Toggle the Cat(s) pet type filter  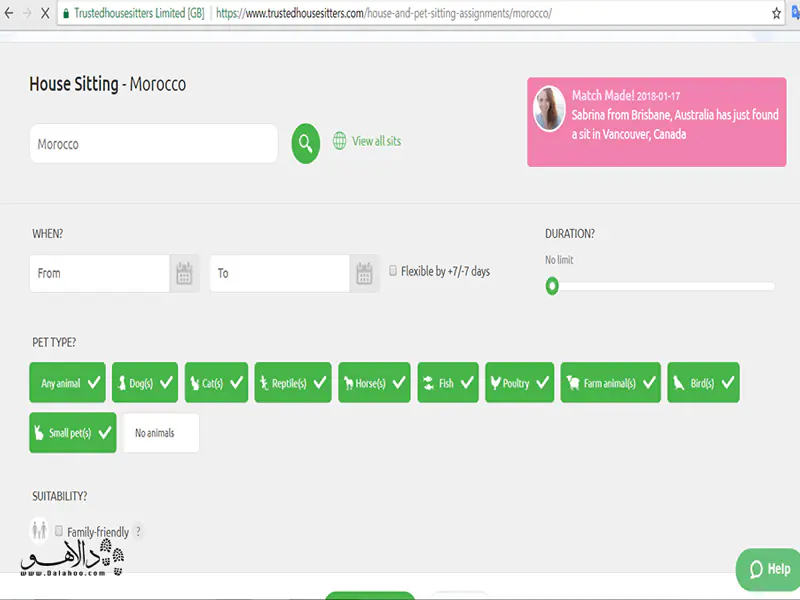coord(216,383)
